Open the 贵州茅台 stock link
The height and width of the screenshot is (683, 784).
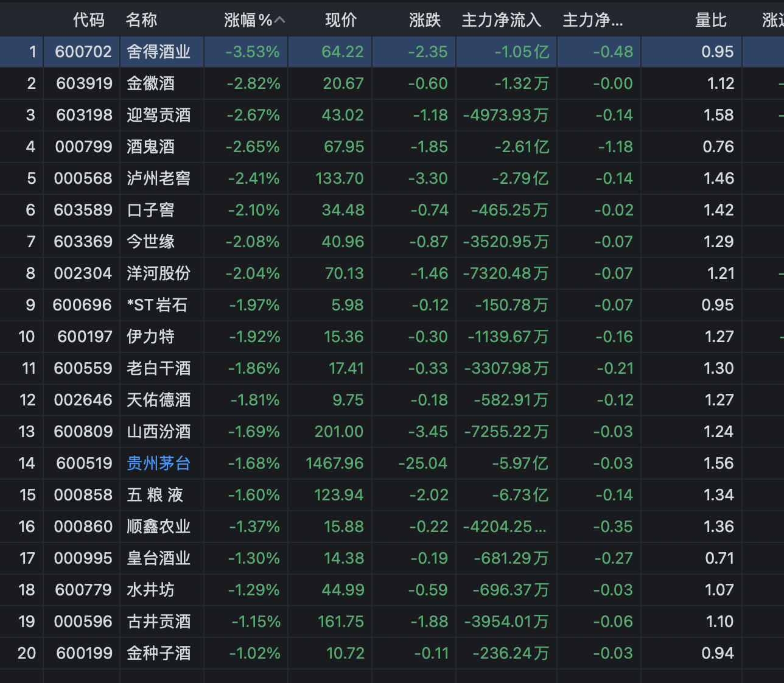coord(158,463)
